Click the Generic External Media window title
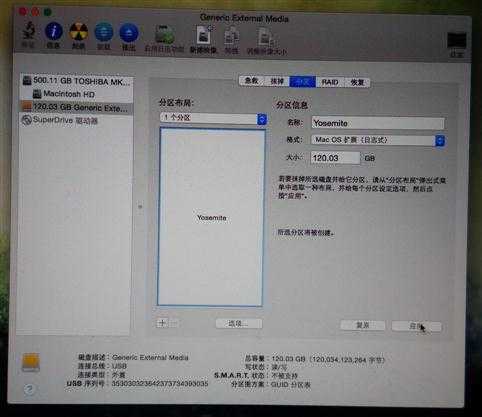482x417 pixels. point(244,18)
